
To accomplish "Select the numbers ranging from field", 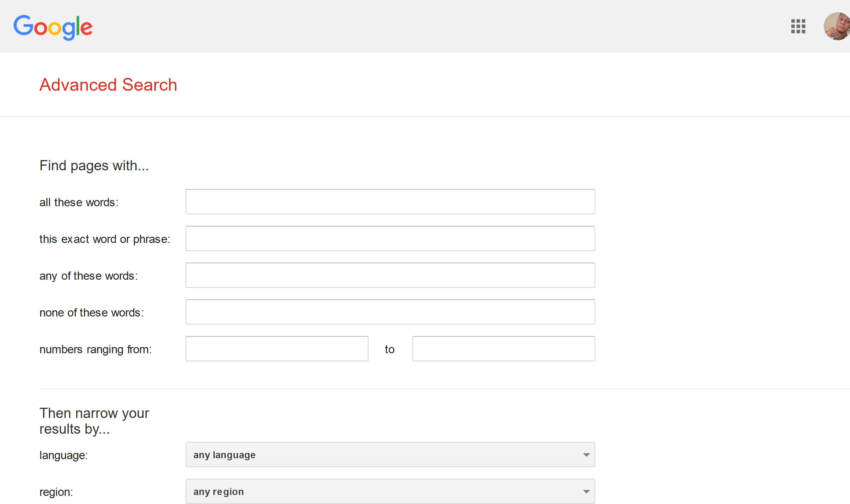I will click(x=277, y=349).
